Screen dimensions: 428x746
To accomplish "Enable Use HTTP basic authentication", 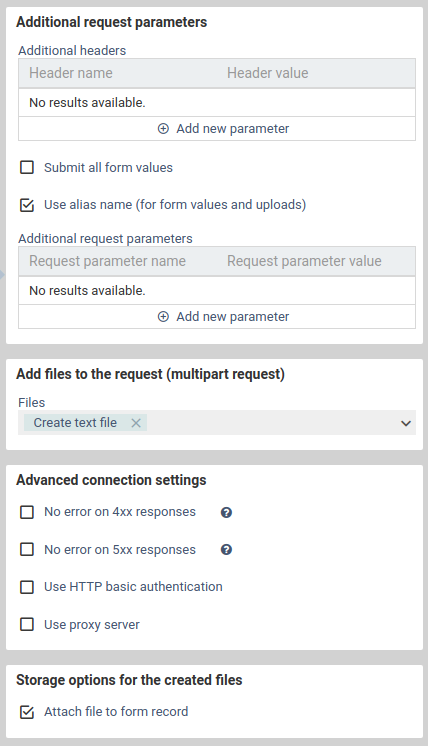I will [27, 587].
